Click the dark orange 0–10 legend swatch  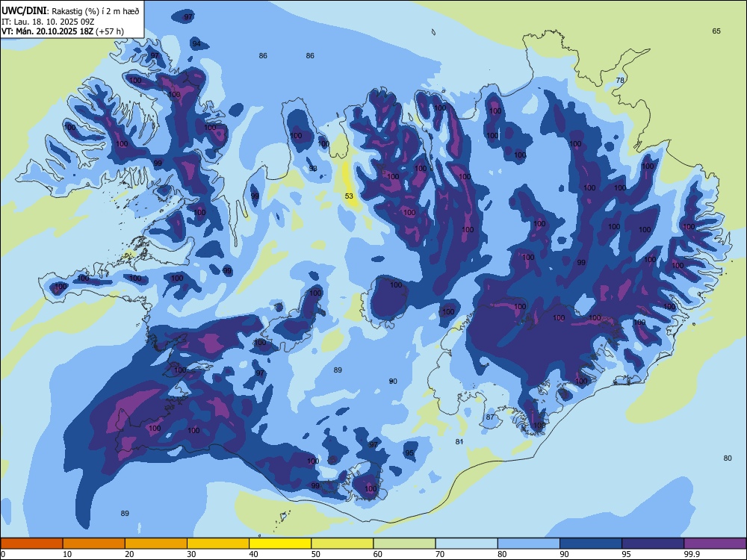point(31,544)
